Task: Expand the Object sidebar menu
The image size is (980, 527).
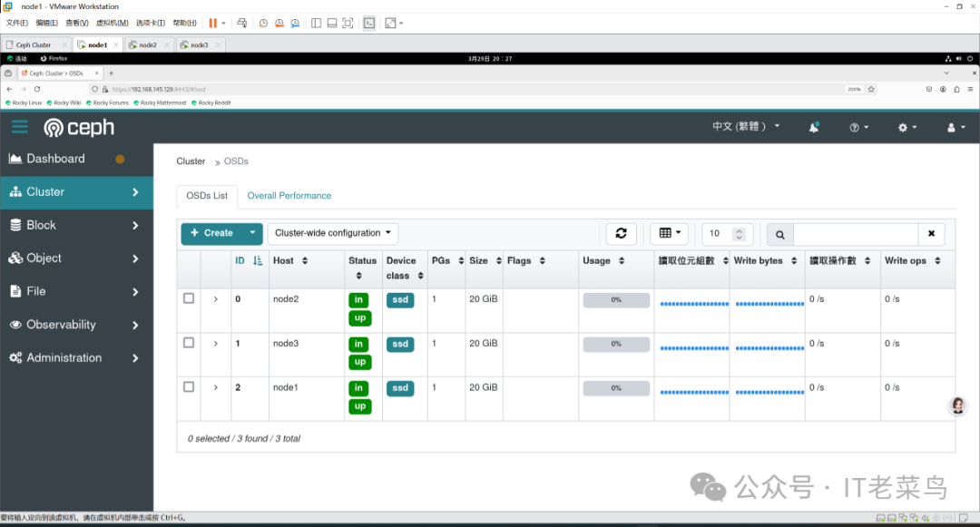Action: (76, 259)
